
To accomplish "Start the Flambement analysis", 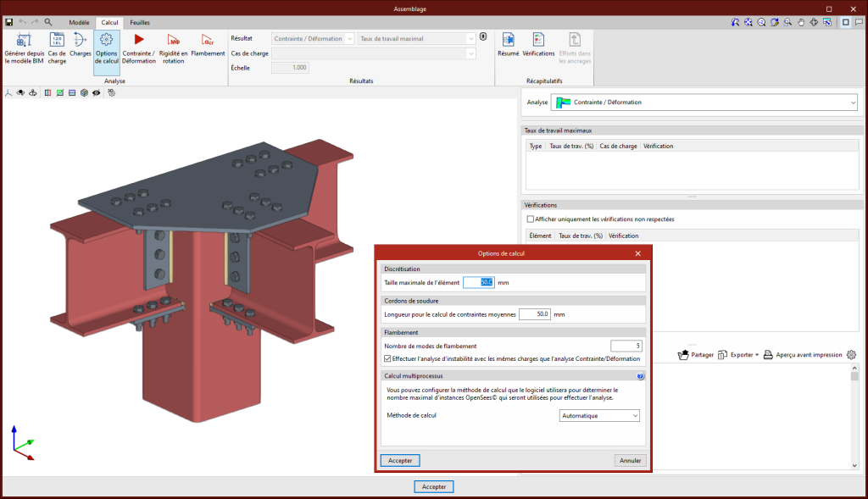I will [x=208, y=47].
